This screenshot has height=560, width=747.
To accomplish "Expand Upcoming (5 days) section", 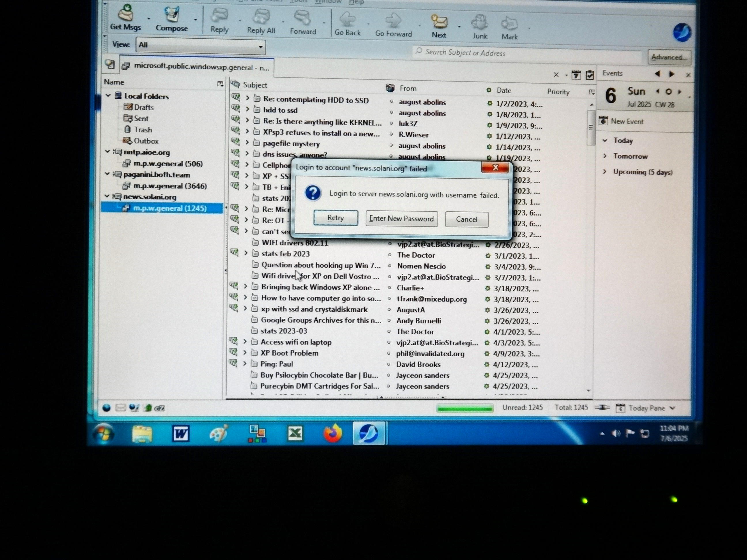I will pyautogui.click(x=605, y=171).
